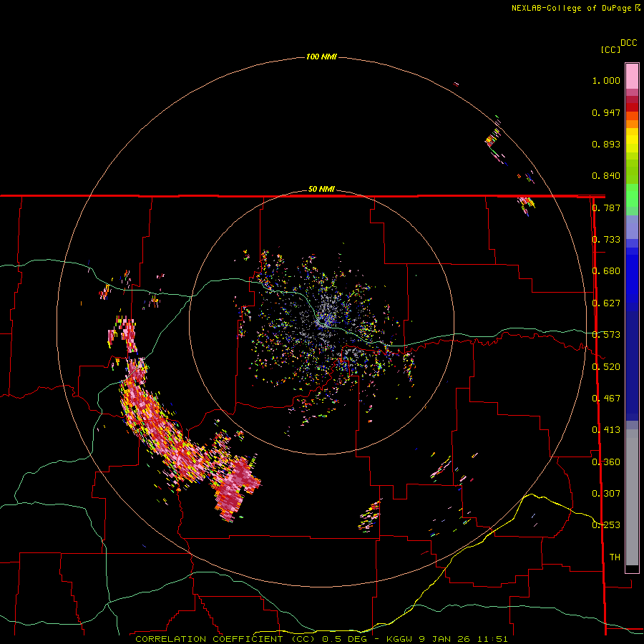Viewport: 644px width, 644px height.
Task: Click the 0.840 scale value
Action: point(606,176)
